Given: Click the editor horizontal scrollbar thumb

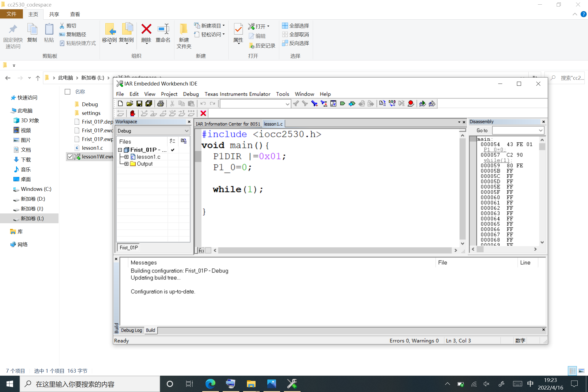Looking at the screenshot, I should [335, 250].
